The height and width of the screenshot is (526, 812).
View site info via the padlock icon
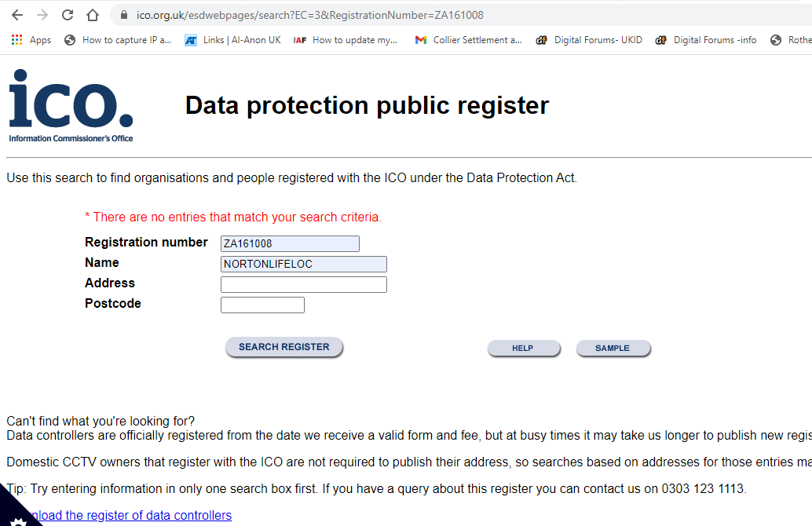[124, 15]
